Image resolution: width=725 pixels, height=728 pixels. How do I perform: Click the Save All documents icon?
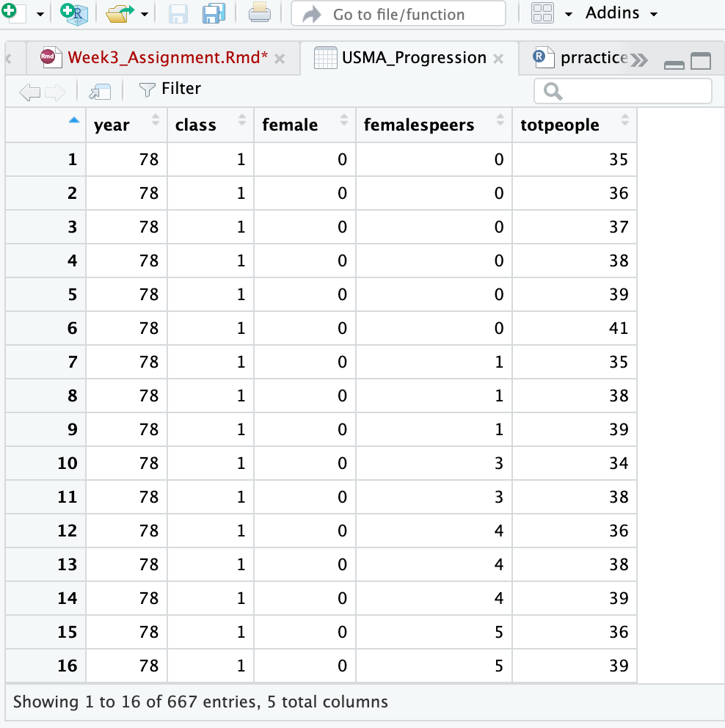pos(214,13)
